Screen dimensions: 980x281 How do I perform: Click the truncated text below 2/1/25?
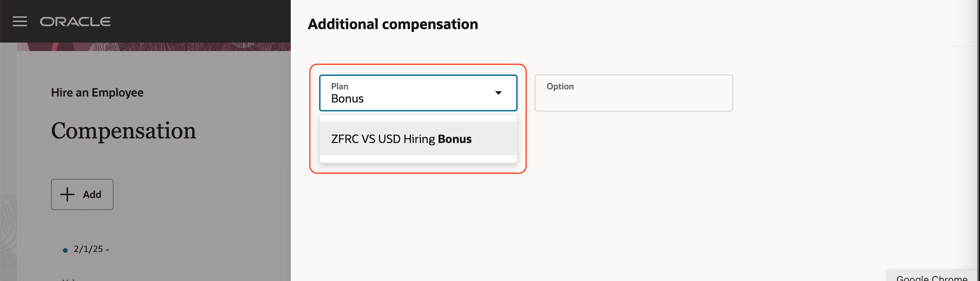pyautogui.click(x=69, y=280)
